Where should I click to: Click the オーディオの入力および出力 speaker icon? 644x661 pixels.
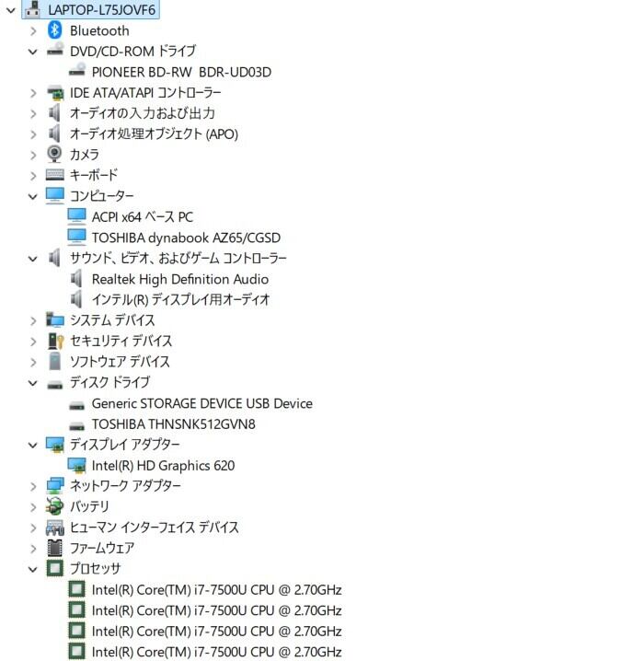point(55,112)
